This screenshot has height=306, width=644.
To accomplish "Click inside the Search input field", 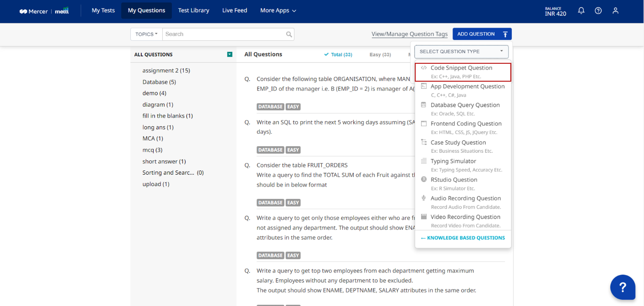I will 223,34.
